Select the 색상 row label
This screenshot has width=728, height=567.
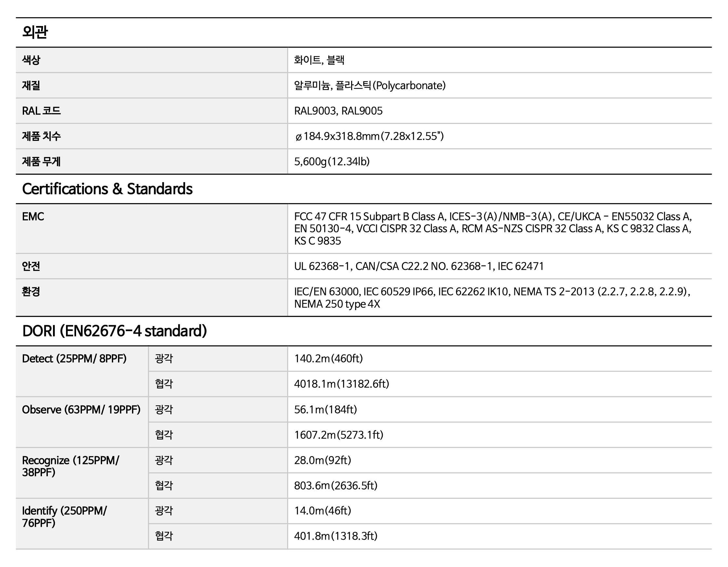(31, 60)
